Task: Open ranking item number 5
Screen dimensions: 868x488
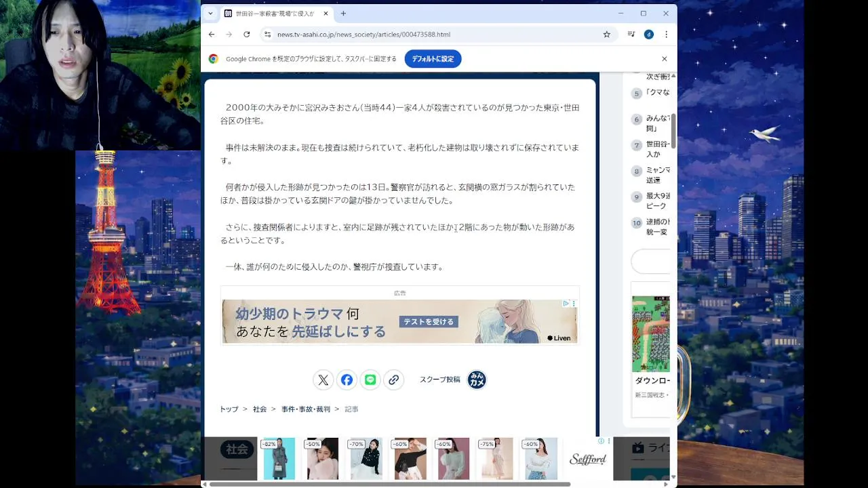Action: coord(651,93)
